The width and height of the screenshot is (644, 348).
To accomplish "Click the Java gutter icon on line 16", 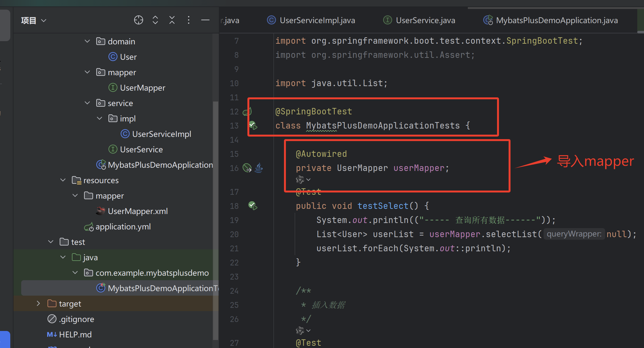I will click(259, 168).
